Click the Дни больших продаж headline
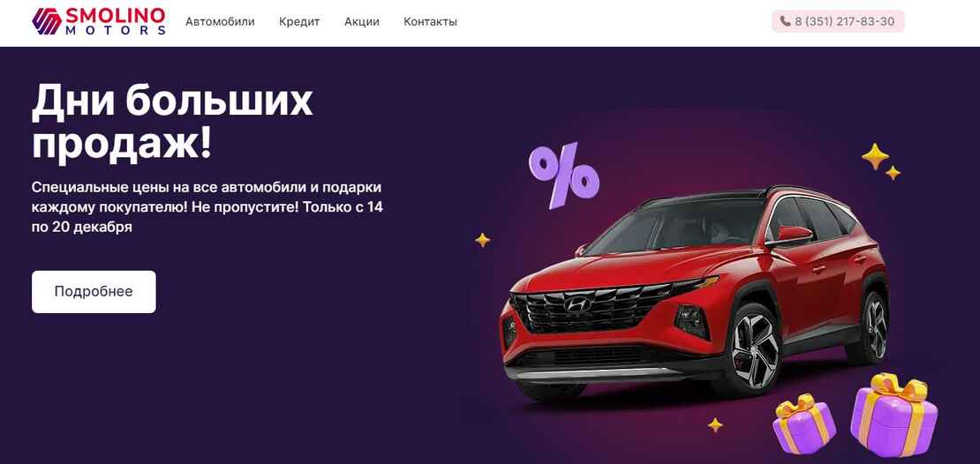The width and height of the screenshot is (980, 464). click(172, 123)
